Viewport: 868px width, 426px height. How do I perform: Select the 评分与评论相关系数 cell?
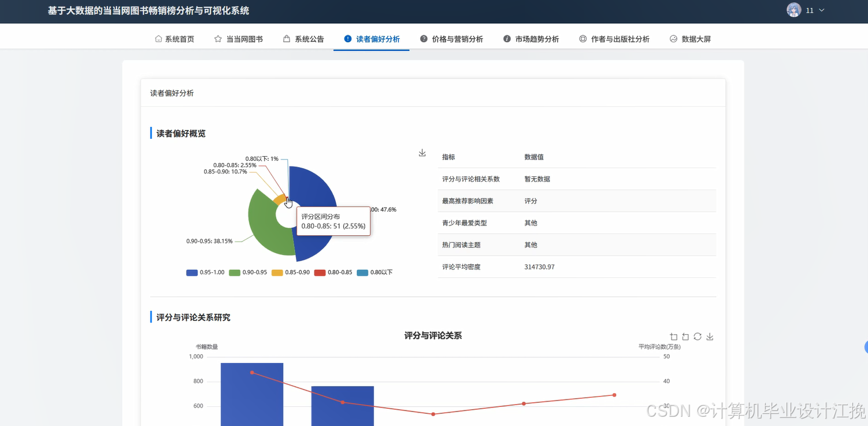click(471, 179)
